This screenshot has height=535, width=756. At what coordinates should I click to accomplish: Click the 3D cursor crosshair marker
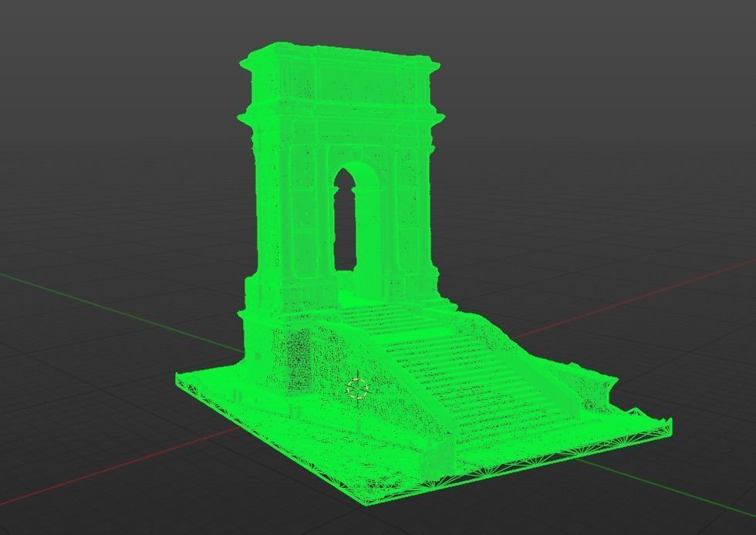pyautogui.click(x=358, y=388)
